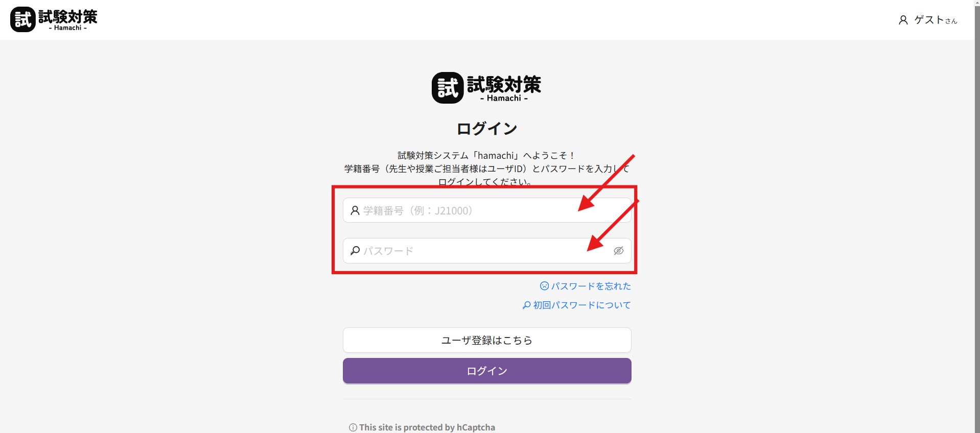Image resolution: width=980 pixels, height=433 pixels.
Task: Open the ゲストさん user menu
Action: [x=928, y=20]
